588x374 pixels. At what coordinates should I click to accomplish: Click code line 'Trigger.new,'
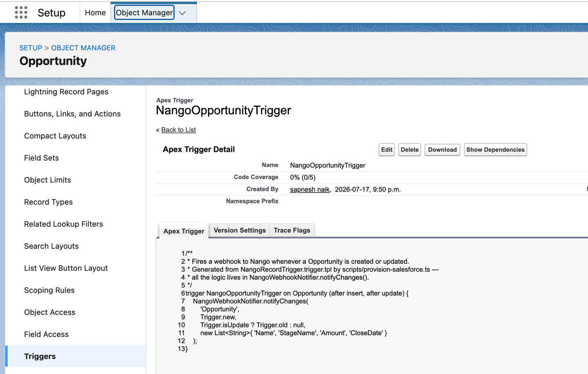pyautogui.click(x=218, y=317)
